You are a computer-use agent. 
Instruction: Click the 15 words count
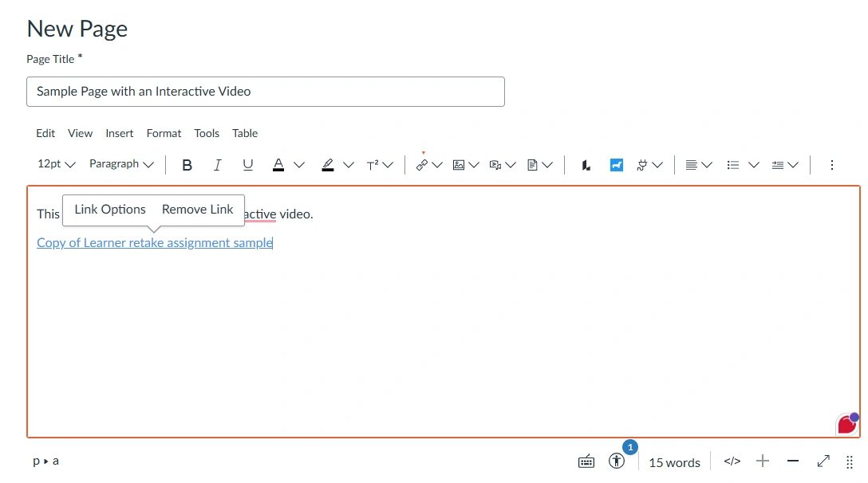tap(674, 462)
